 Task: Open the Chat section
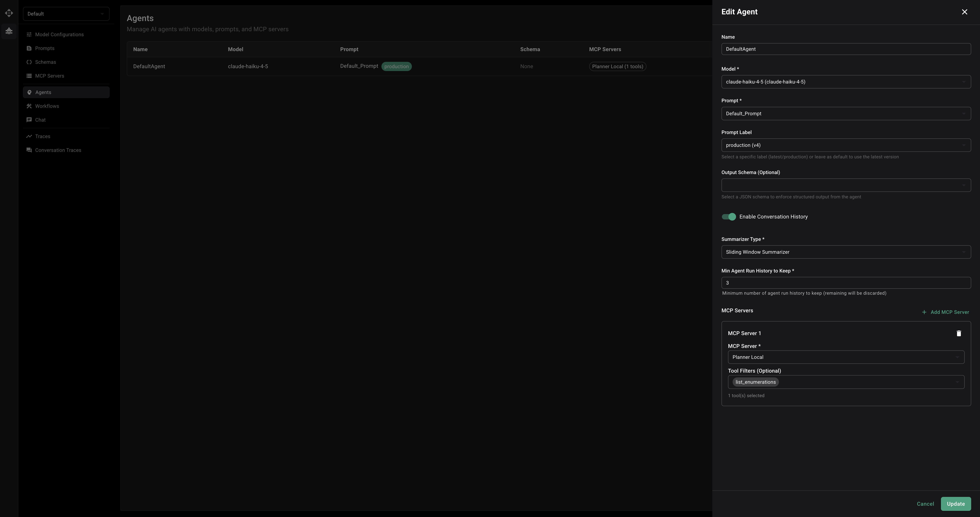[40, 119]
